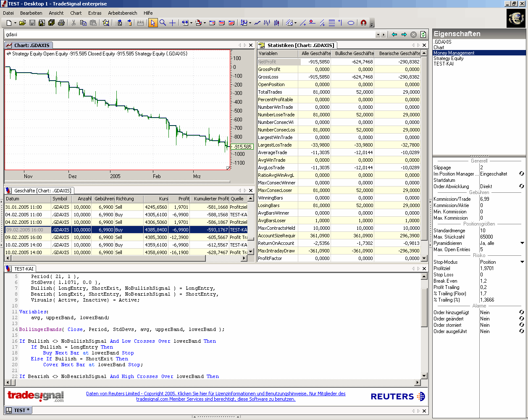Switch to the Statistiken [Chart: .GDAXIS] tab
Screen dimensions: 528x420
point(297,45)
